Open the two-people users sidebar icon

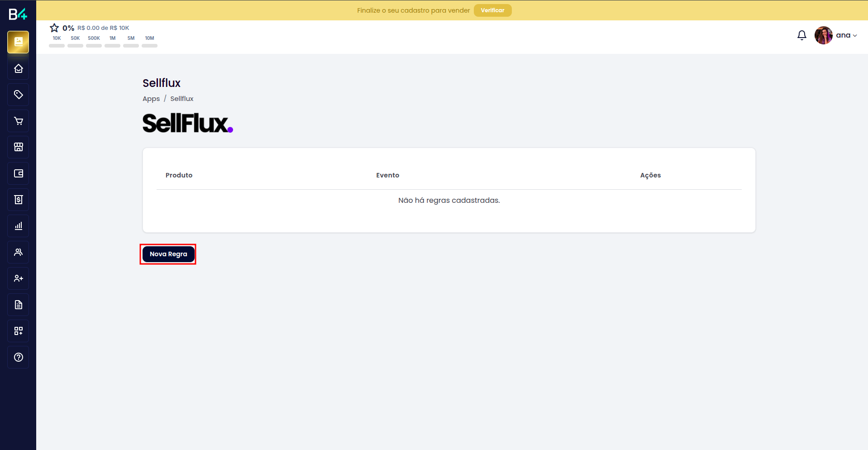(x=18, y=252)
